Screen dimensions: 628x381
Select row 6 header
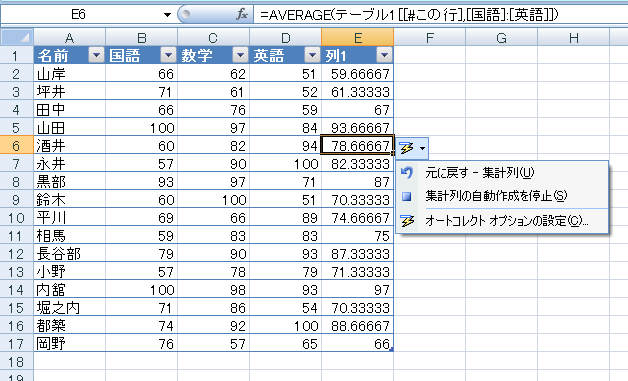click(17, 145)
